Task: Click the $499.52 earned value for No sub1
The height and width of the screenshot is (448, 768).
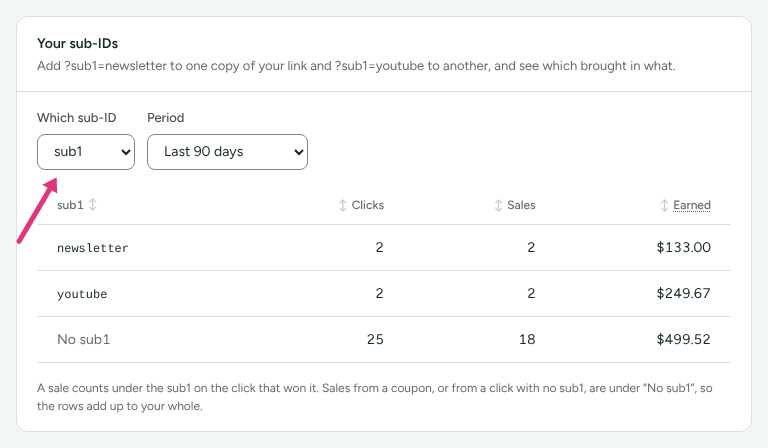Action: tap(683, 339)
